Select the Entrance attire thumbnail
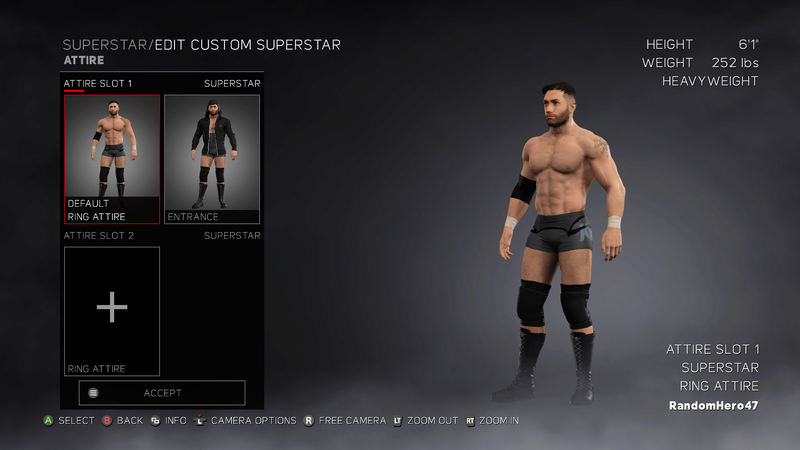Screen dimensions: 800x450 click(212, 159)
